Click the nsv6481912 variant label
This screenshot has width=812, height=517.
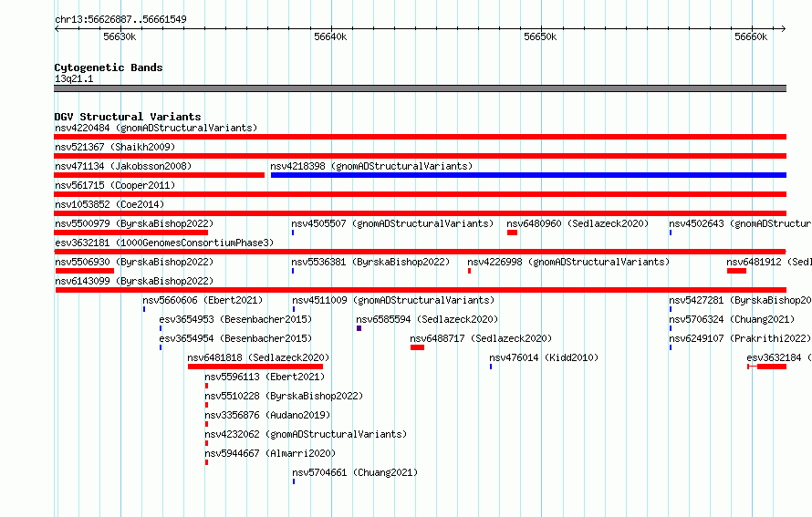pyautogui.click(x=768, y=262)
